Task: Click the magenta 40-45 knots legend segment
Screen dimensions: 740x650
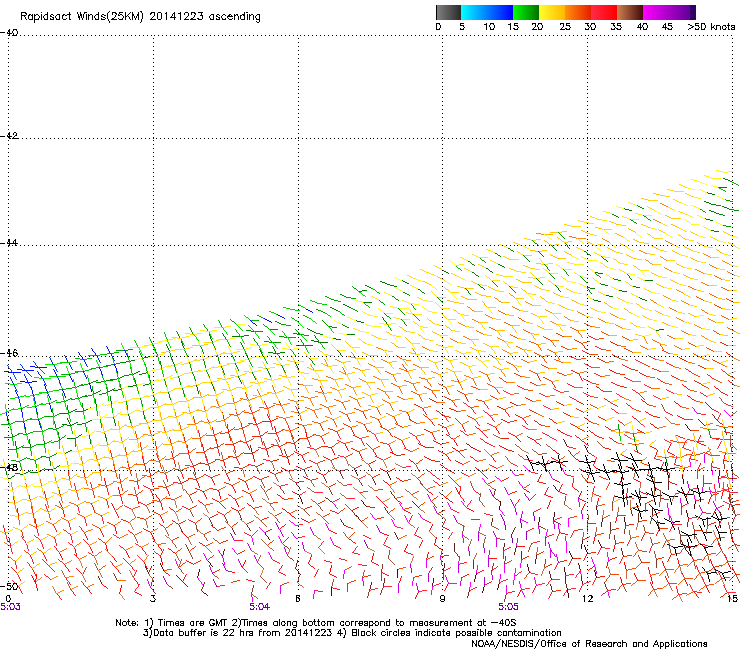Action: (x=656, y=12)
